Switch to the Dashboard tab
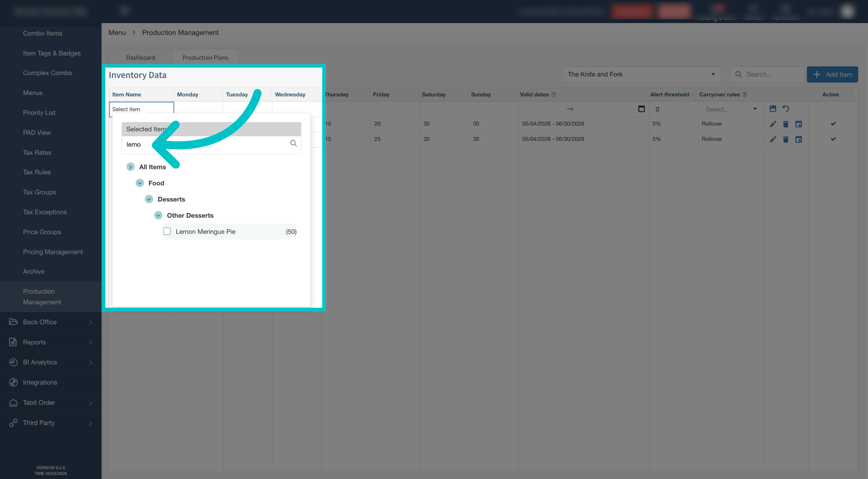This screenshot has height=479, width=868. pyautogui.click(x=141, y=58)
